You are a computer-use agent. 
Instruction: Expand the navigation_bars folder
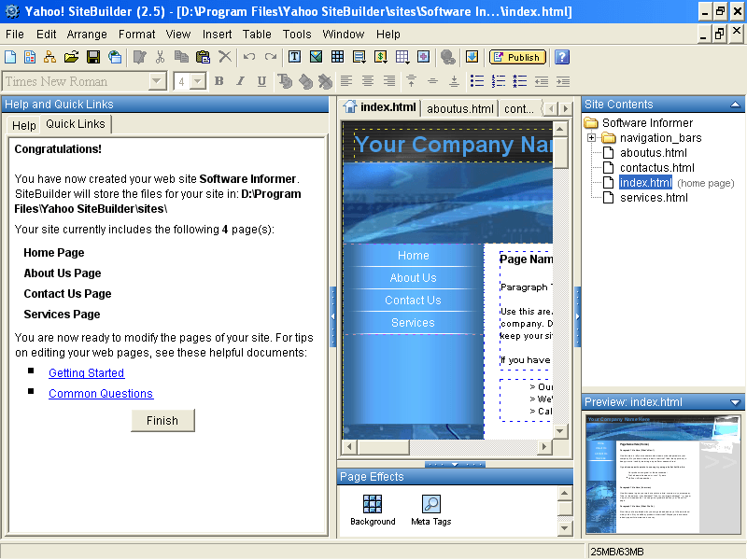coord(591,137)
